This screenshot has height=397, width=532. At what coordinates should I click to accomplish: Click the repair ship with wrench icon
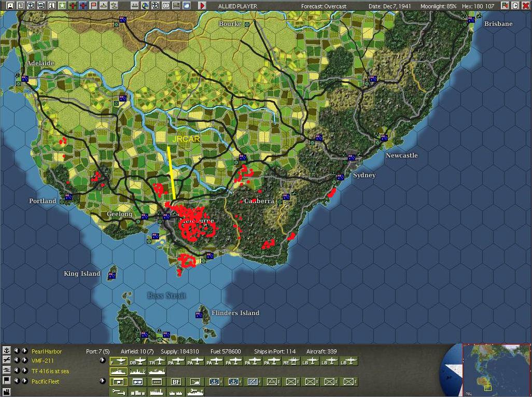click(x=195, y=392)
